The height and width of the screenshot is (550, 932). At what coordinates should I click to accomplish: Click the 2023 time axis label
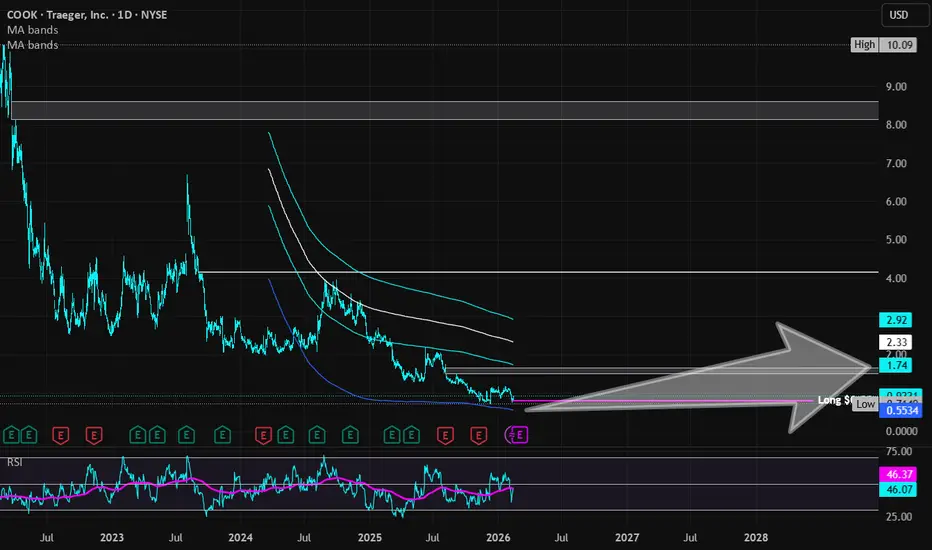coord(112,538)
